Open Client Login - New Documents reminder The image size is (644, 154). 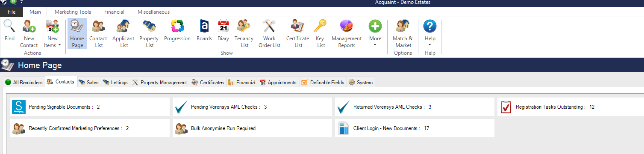[x=415, y=128]
